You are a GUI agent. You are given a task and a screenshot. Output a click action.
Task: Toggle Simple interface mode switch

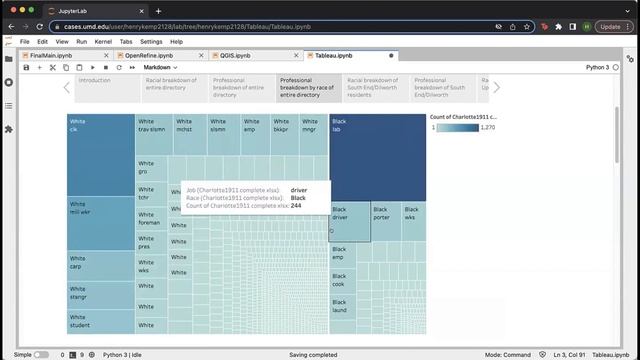[x=41, y=355]
